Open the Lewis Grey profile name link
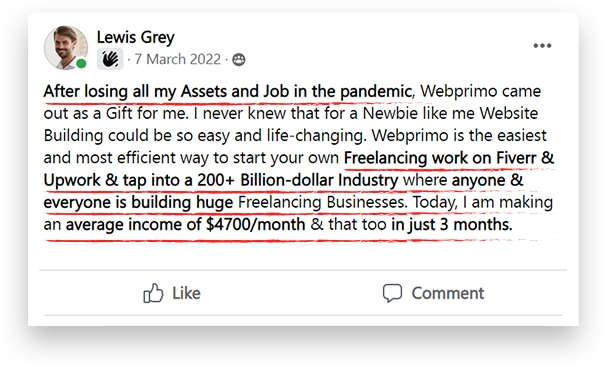Image resolution: width=604 pixels, height=367 pixels. point(136,37)
